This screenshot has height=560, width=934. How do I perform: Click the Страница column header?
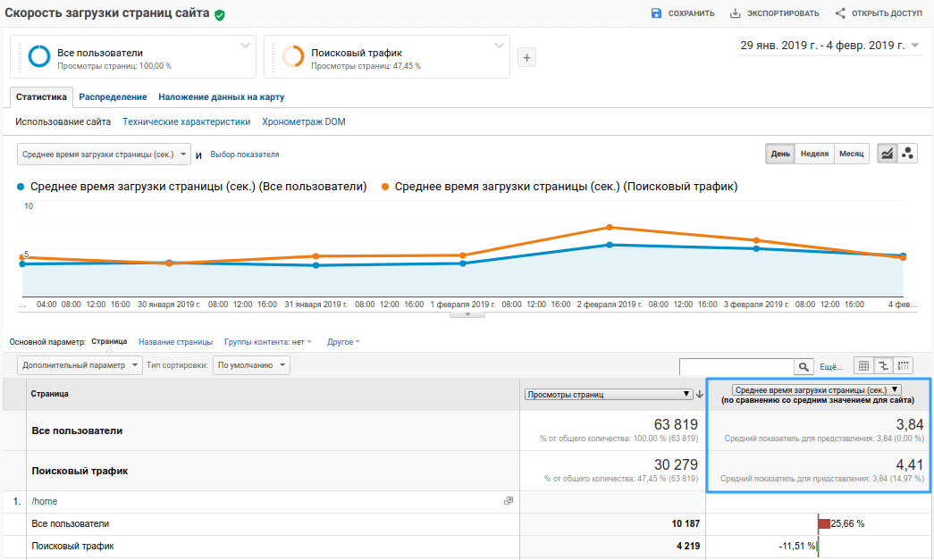point(49,394)
